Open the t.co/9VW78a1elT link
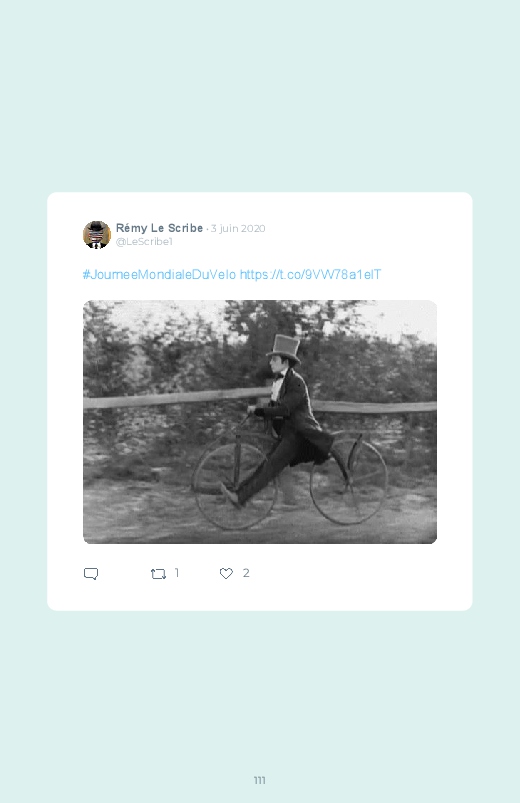The width and height of the screenshot is (520, 803). pyautogui.click(x=310, y=274)
